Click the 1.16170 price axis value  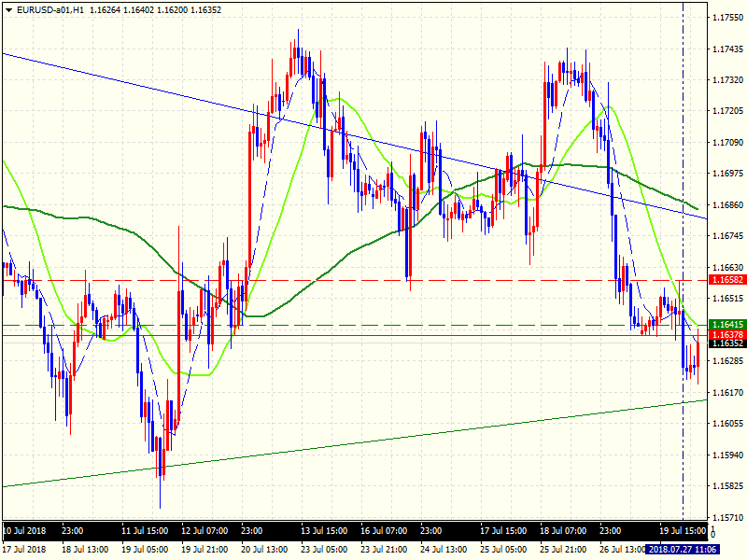click(x=727, y=392)
